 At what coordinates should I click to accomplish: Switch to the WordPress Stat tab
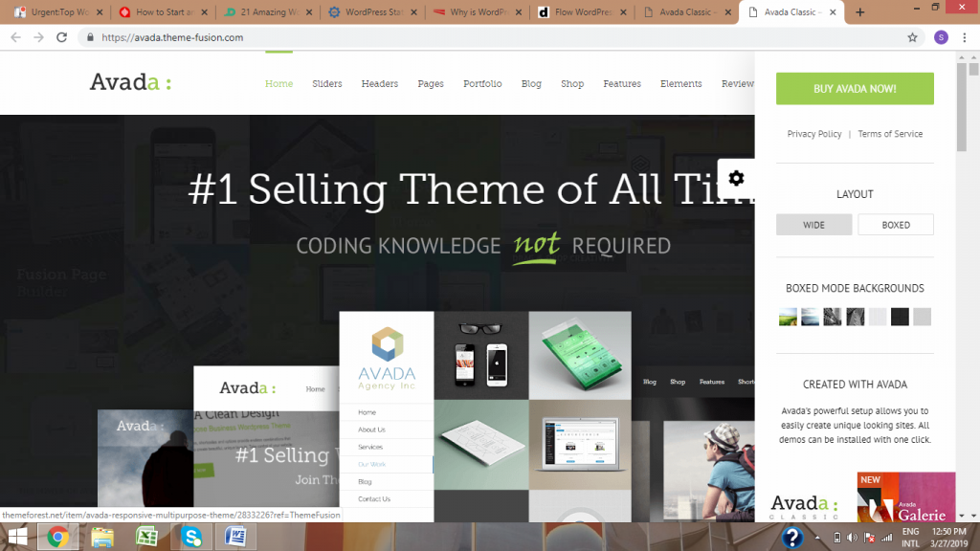[x=374, y=11]
